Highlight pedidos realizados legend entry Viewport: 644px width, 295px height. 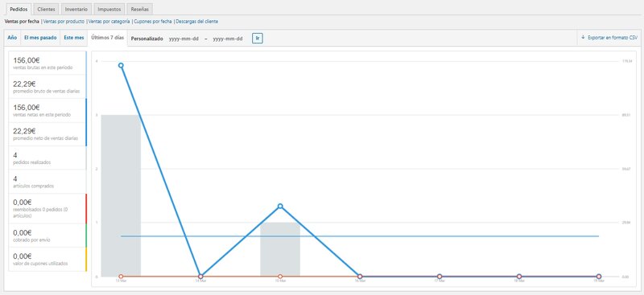tap(47, 158)
